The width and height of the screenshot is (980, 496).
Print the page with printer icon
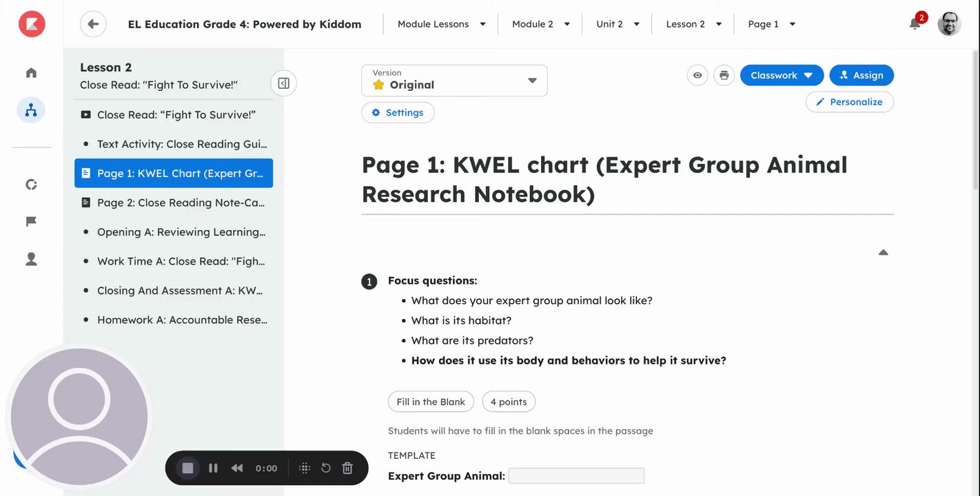point(724,75)
